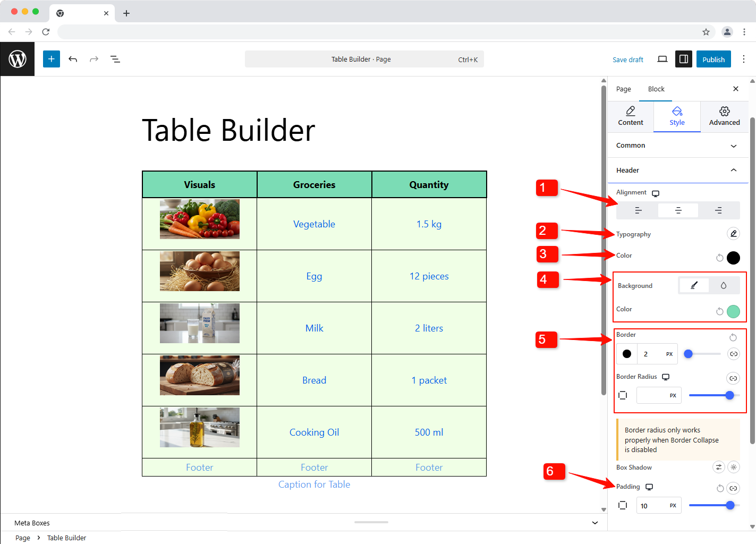Screen dimensions: 756x544
Task: Open the green background color swatch
Action: point(733,311)
